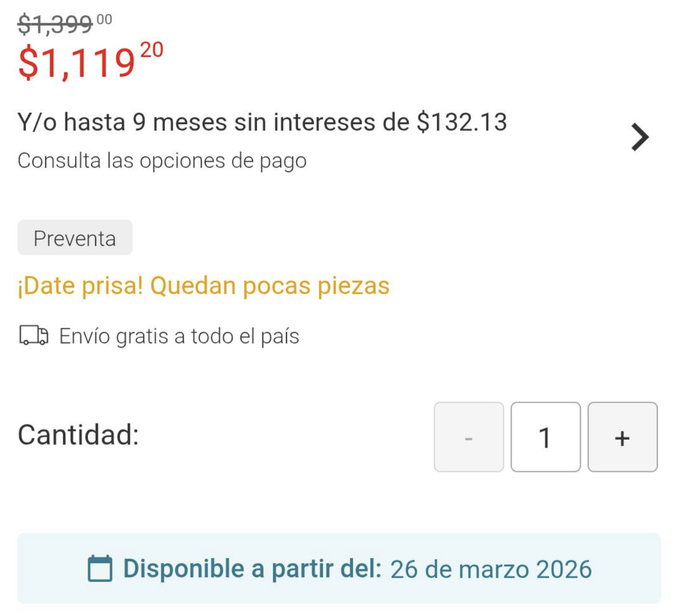Click "Envío gratis a todo el país" text
Image resolution: width=677 pixels, height=616 pixels.
179,336
